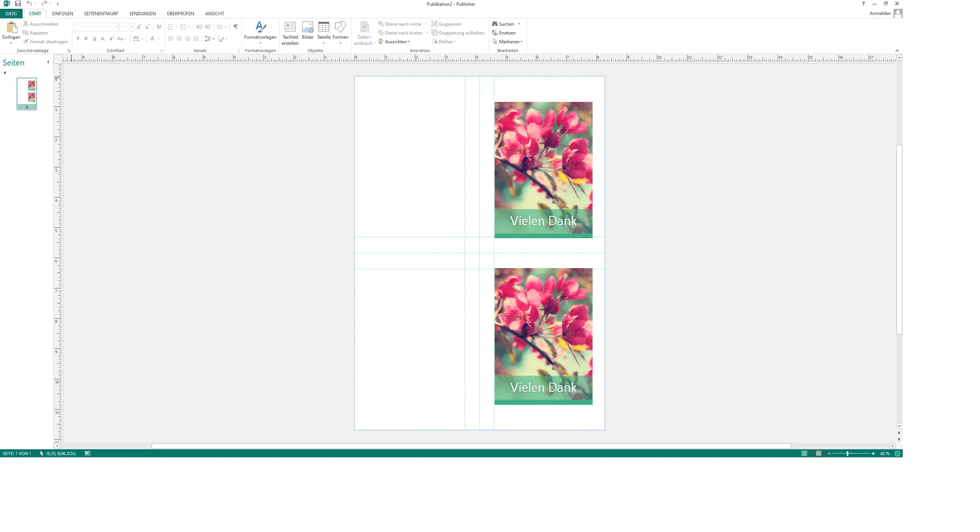Open the Ausrichten align dropdown
Screen dimensions: 980x532
tap(397, 42)
